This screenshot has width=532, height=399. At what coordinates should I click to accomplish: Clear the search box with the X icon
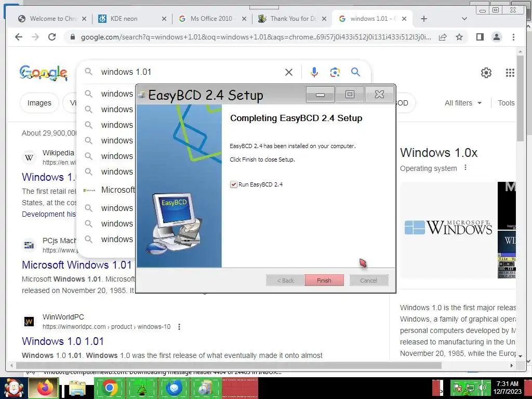289,72
